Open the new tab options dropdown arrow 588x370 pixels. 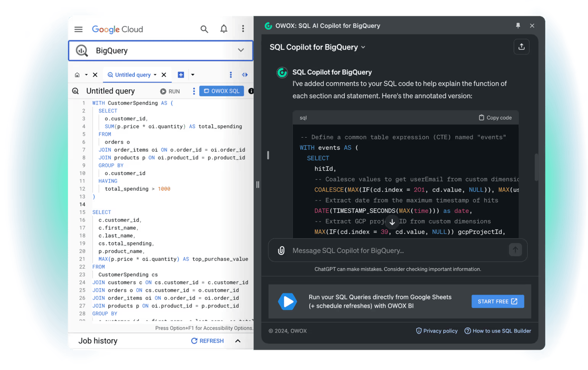click(193, 75)
